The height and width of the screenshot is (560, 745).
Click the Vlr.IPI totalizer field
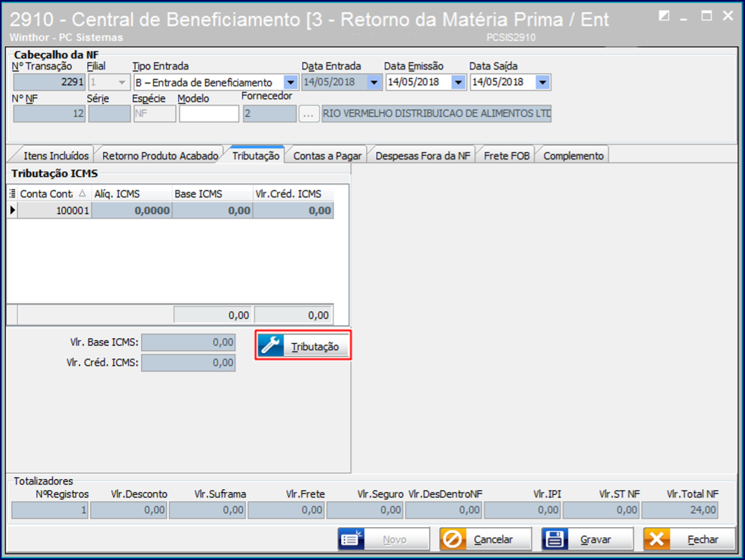(x=522, y=510)
